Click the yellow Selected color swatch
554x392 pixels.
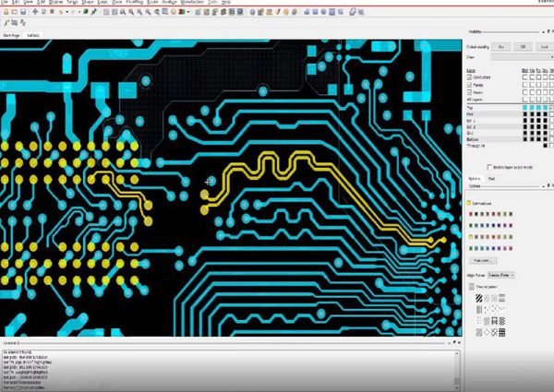tap(469, 203)
